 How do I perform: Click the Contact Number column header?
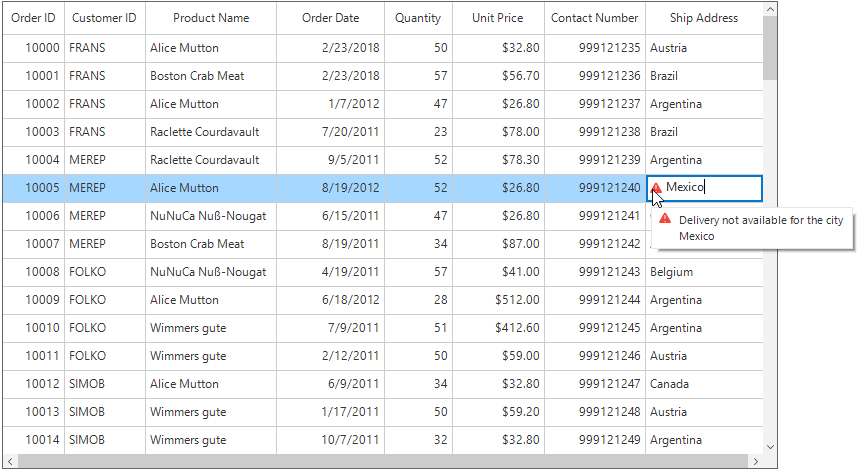(595, 18)
